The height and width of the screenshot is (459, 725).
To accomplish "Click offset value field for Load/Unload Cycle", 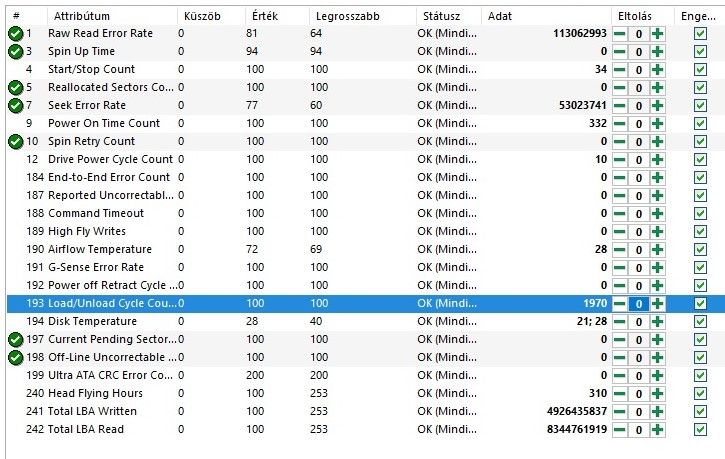I will pos(639,304).
